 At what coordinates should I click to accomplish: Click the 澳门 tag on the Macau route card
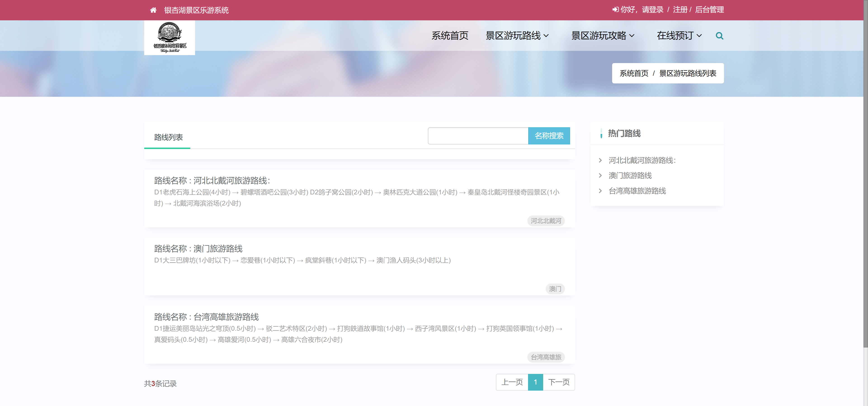(x=555, y=289)
